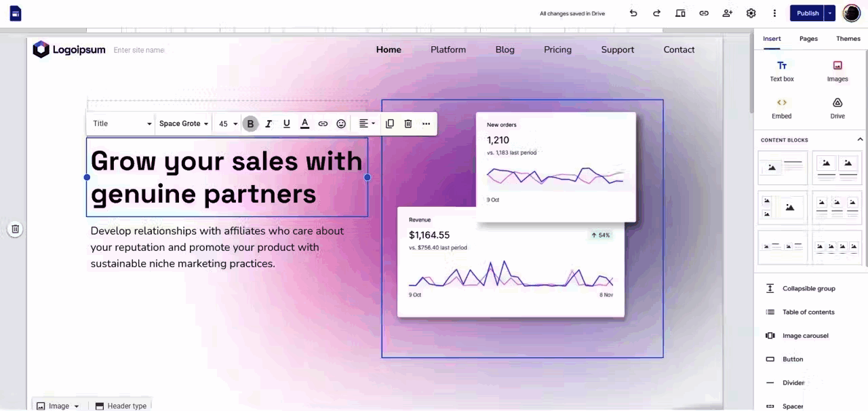Click the Enter site name field
The image size is (868, 411).
pyautogui.click(x=139, y=50)
